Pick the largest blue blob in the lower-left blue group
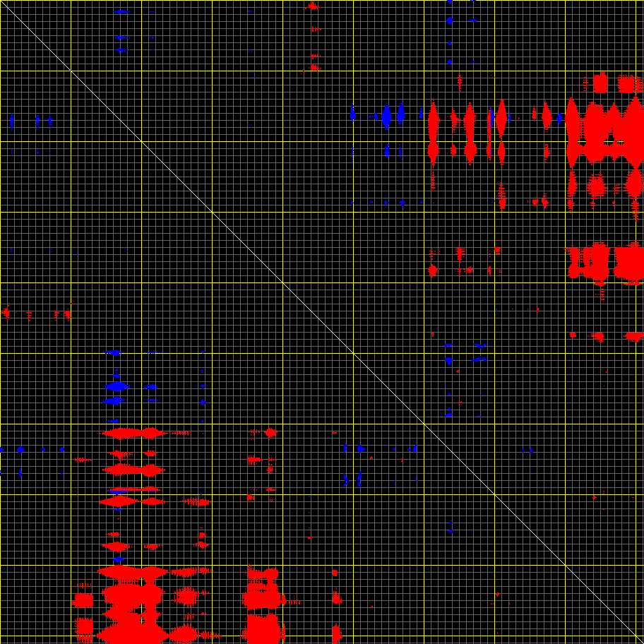 (117, 386)
